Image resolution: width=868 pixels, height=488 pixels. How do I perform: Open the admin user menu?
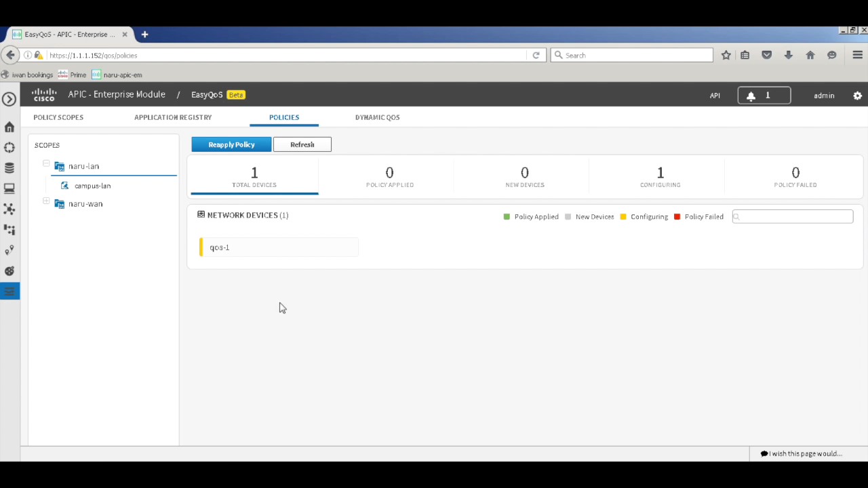[x=824, y=96]
